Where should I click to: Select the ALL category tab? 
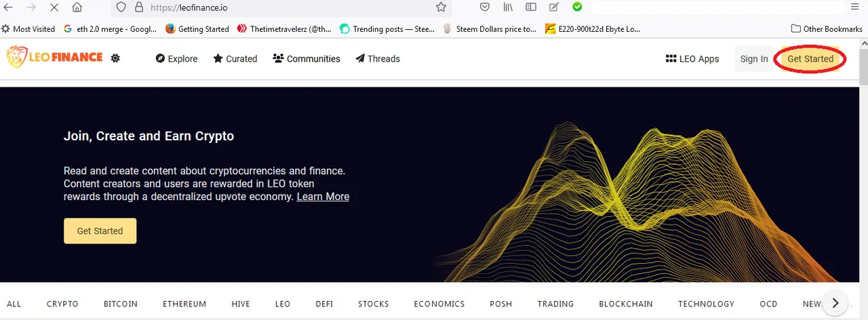(14, 304)
